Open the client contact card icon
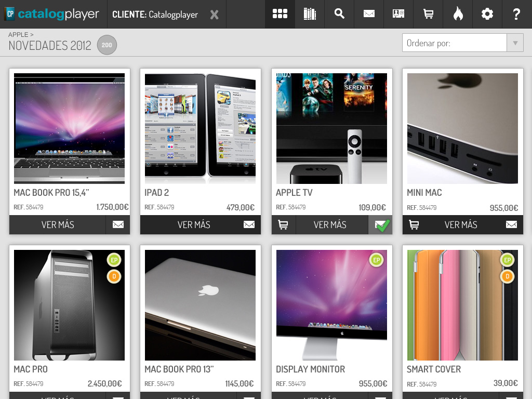The width and height of the screenshot is (532, 399). (398, 14)
